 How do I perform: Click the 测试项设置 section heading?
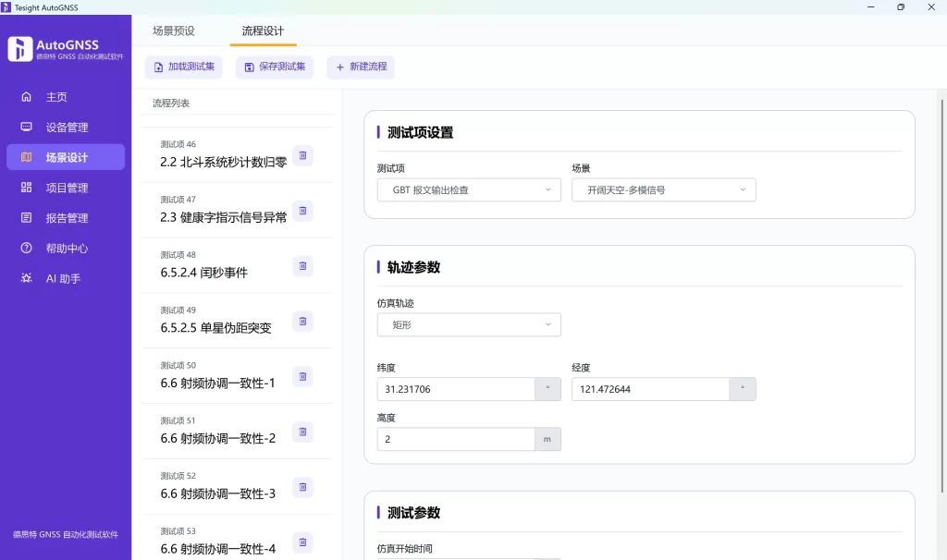coord(421,132)
